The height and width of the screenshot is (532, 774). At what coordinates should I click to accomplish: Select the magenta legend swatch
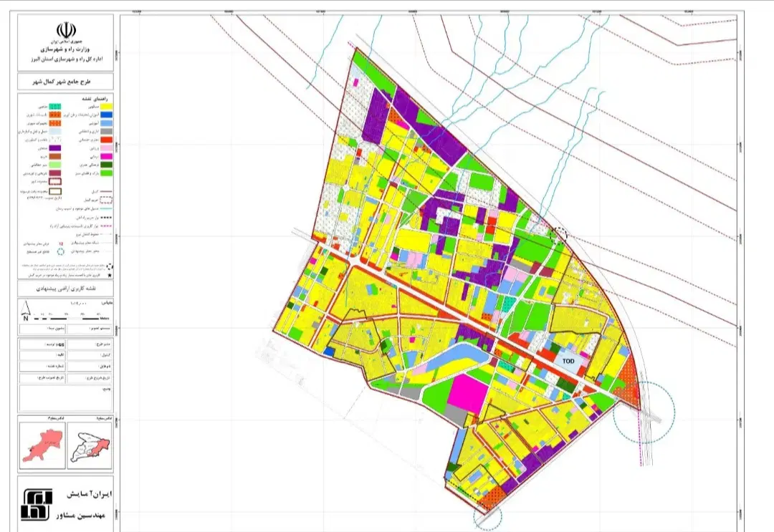click(106, 157)
